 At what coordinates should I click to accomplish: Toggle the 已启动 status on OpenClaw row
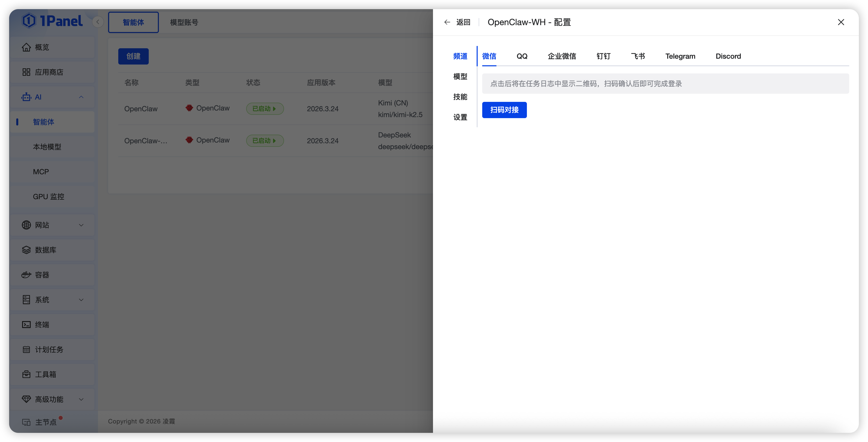click(x=265, y=108)
